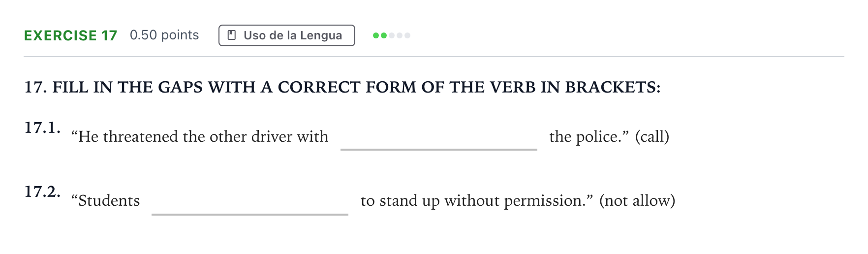Click the book icon in the Uso de la Lengua tag
Viewport: 868px width, 254px height.
pyautogui.click(x=231, y=35)
